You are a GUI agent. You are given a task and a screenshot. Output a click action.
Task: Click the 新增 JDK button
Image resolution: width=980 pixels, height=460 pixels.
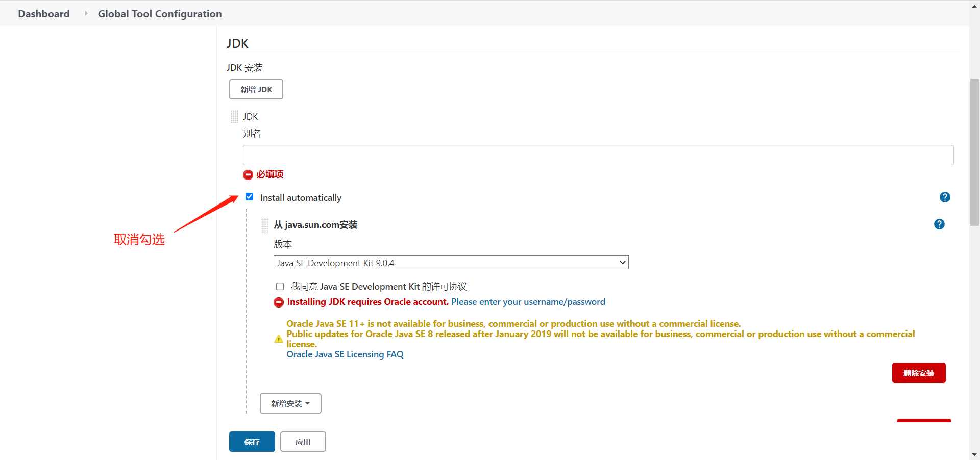click(256, 89)
